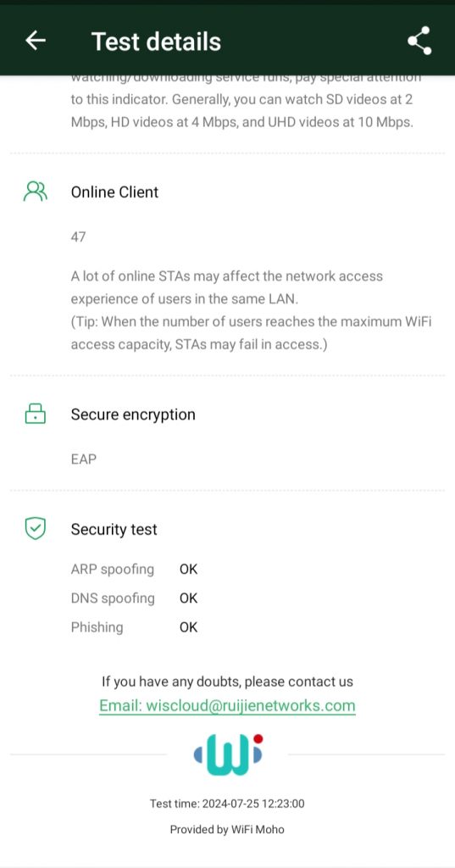Click the Security test shield icon
Image resolution: width=455 pixels, height=868 pixels.
[x=36, y=529]
